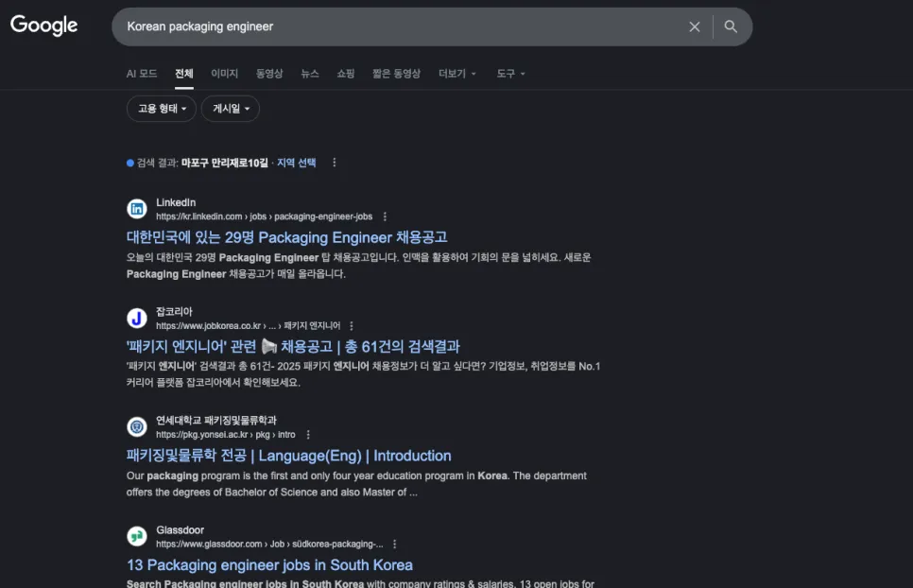913x588 pixels.
Task: Click the LinkedIn favicon
Action: coord(137,208)
